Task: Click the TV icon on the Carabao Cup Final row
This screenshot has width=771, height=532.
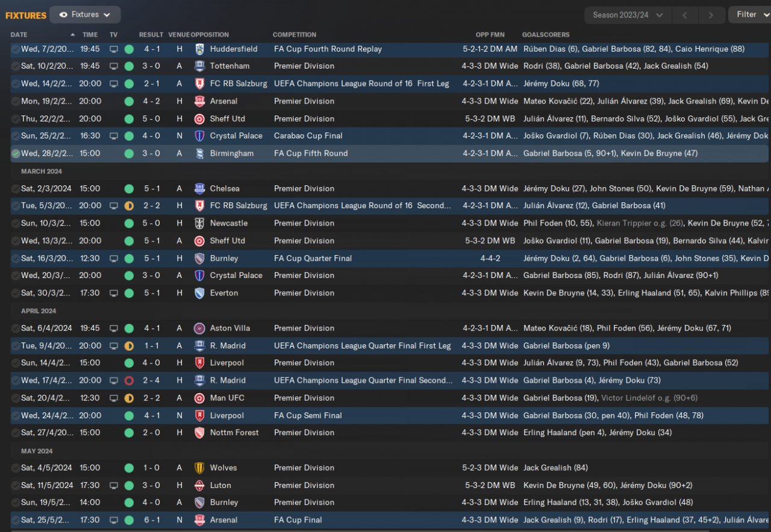Action: (114, 136)
